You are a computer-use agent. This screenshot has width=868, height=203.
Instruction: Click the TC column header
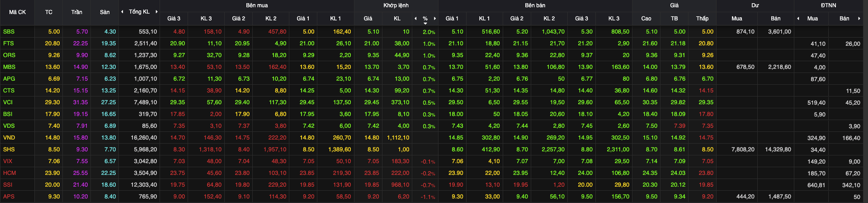coord(49,12)
